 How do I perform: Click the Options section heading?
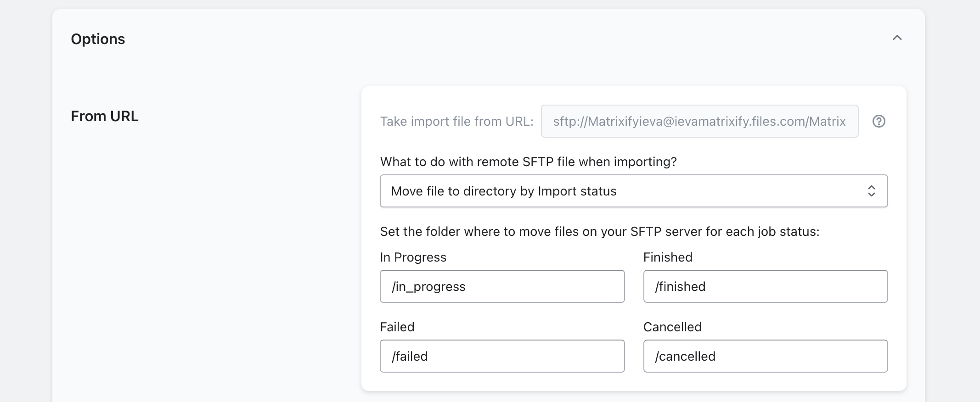(x=98, y=39)
